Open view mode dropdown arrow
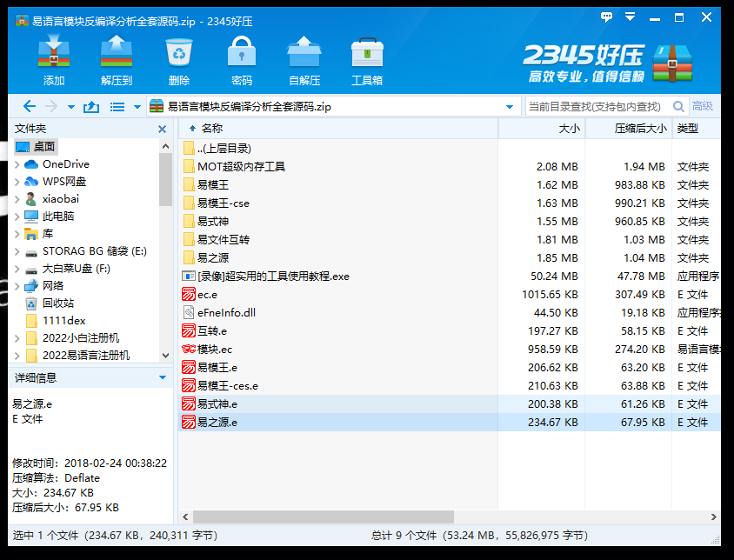This screenshot has width=734, height=560. point(137,107)
